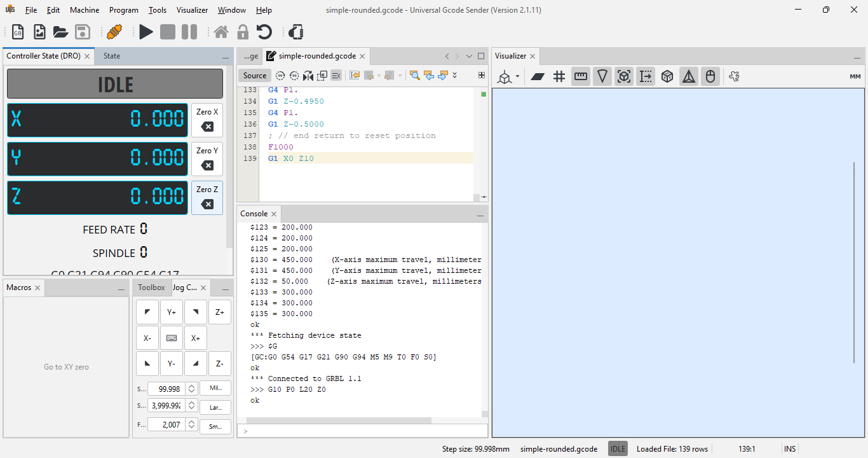The height and width of the screenshot is (458, 868).
Task: Click the Zero X button
Action: [x=207, y=120]
